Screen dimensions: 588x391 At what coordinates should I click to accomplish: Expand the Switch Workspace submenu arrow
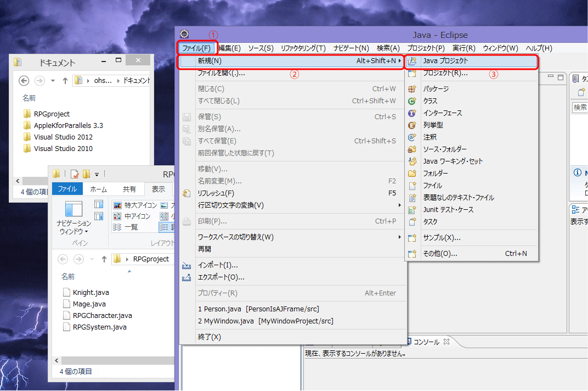[x=400, y=237]
